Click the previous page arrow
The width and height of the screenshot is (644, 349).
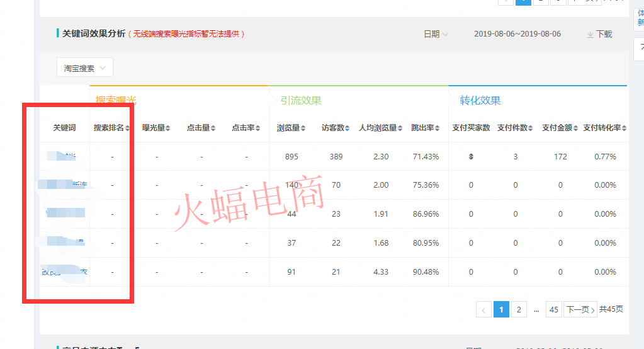point(483,309)
